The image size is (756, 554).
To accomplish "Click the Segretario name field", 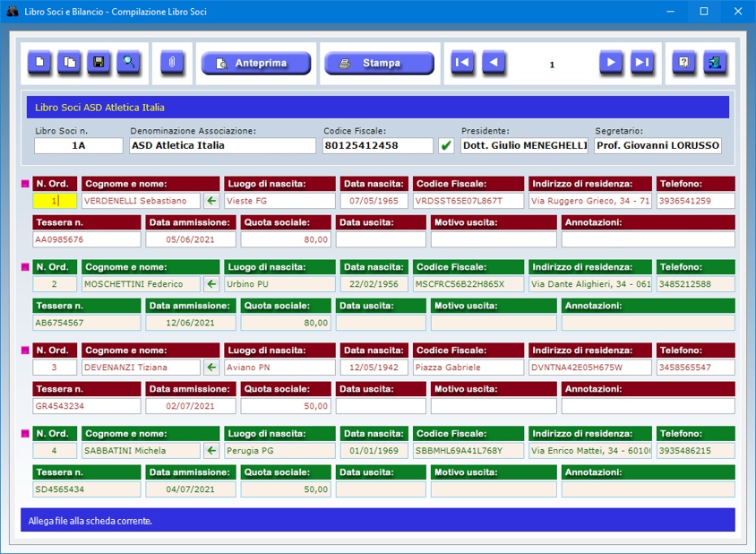I will pyautogui.click(x=657, y=146).
